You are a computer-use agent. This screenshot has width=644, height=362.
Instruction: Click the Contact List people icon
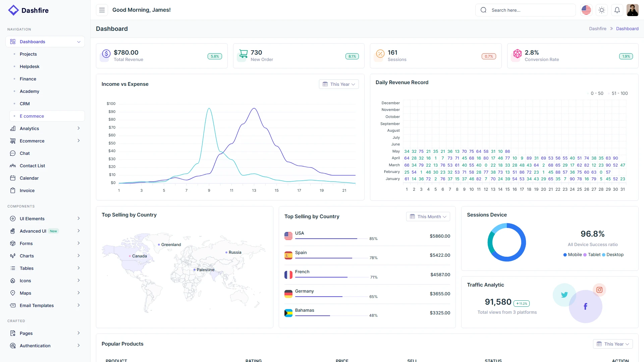coord(13,166)
